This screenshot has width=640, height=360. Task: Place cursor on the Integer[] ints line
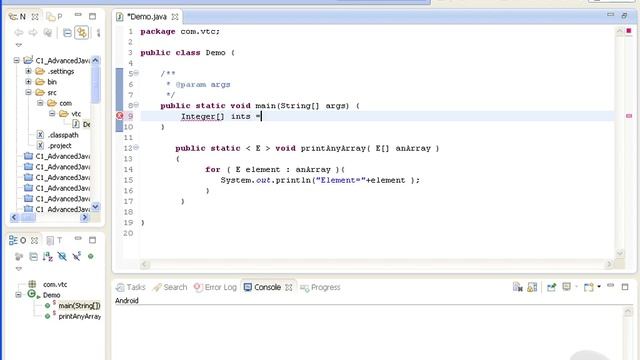coord(377,116)
